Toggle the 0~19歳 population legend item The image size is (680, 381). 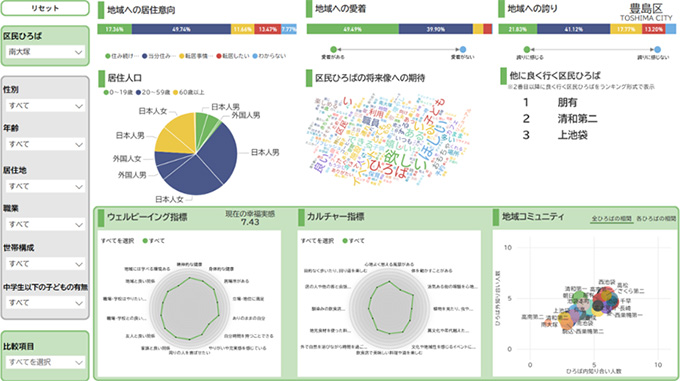click(x=118, y=92)
